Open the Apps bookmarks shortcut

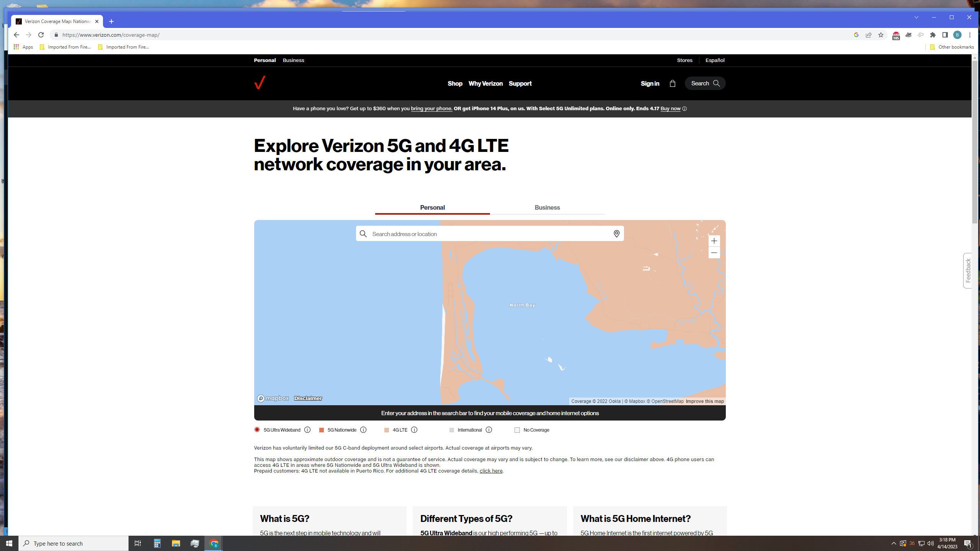pyautogui.click(x=23, y=47)
